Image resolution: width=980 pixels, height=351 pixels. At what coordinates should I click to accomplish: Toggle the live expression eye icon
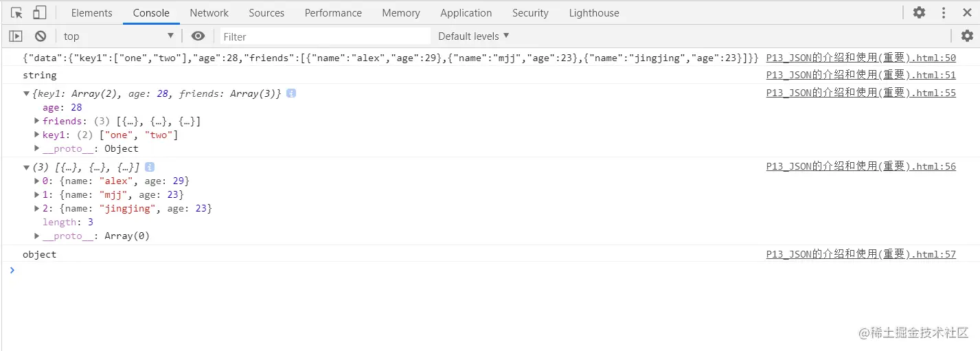point(198,36)
